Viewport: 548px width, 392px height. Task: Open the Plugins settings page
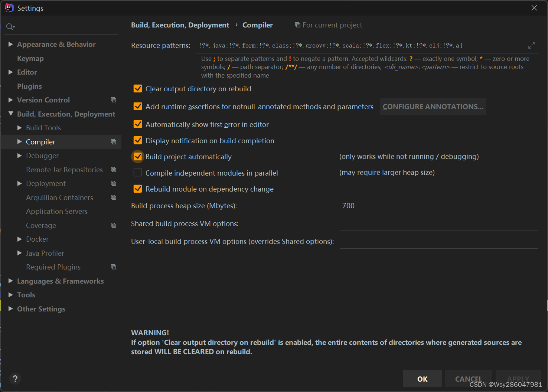[x=29, y=86]
